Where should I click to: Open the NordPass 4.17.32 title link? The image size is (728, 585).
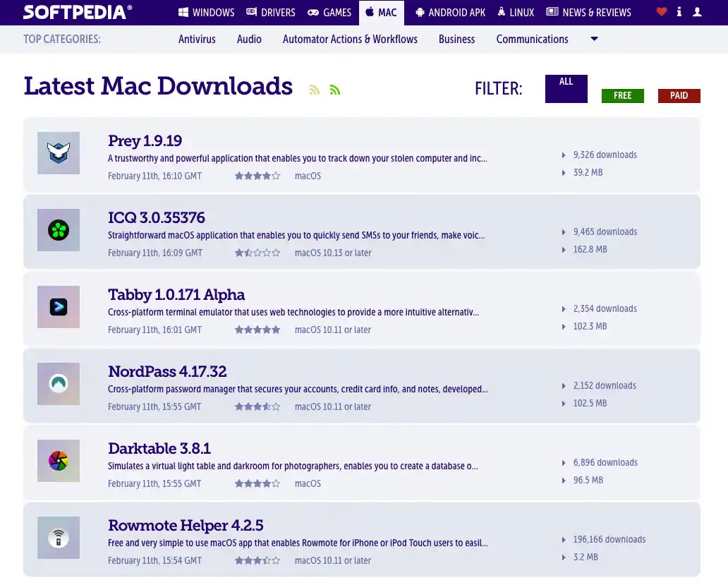point(167,371)
